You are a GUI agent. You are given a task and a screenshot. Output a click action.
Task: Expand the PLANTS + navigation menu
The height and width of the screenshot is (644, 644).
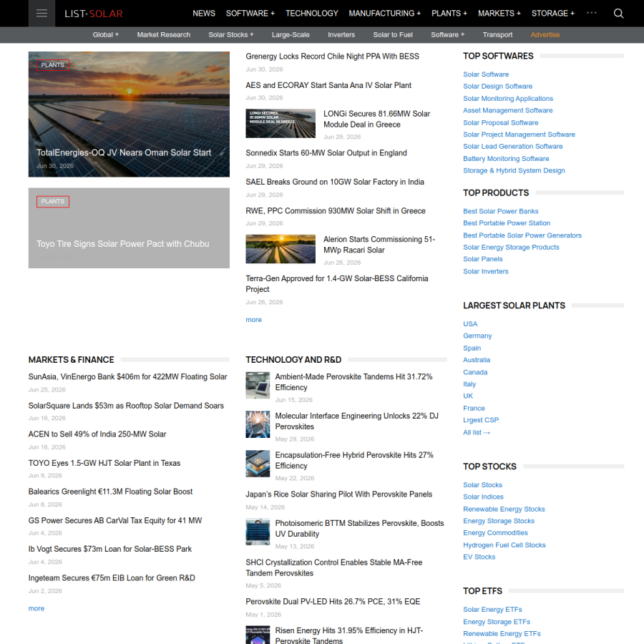coord(449,14)
